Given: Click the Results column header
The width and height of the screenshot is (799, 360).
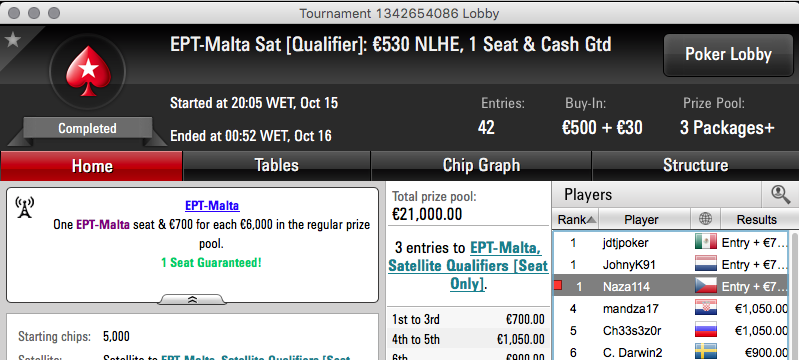Looking at the screenshot, I should [x=756, y=219].
